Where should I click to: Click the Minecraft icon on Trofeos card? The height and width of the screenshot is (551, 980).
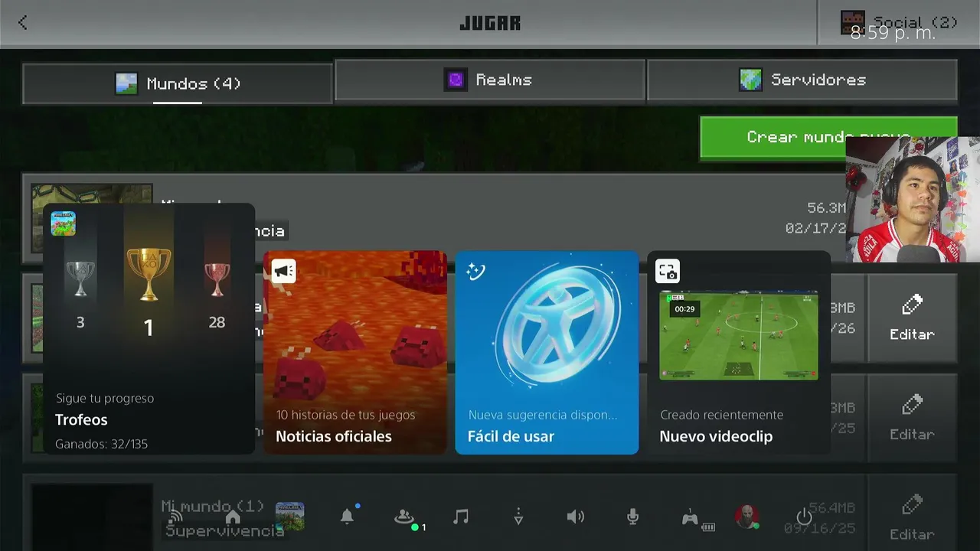[x=64, y=223]
